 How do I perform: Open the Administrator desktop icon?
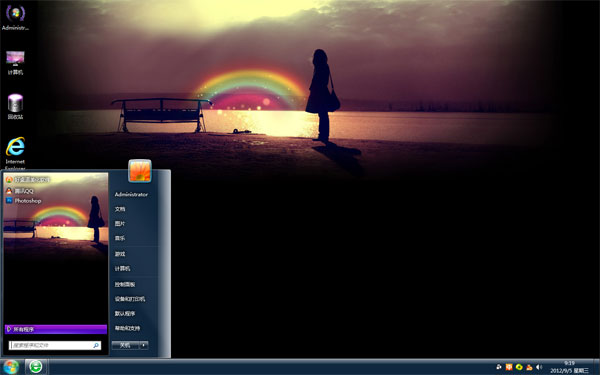[x=15, y=18]
